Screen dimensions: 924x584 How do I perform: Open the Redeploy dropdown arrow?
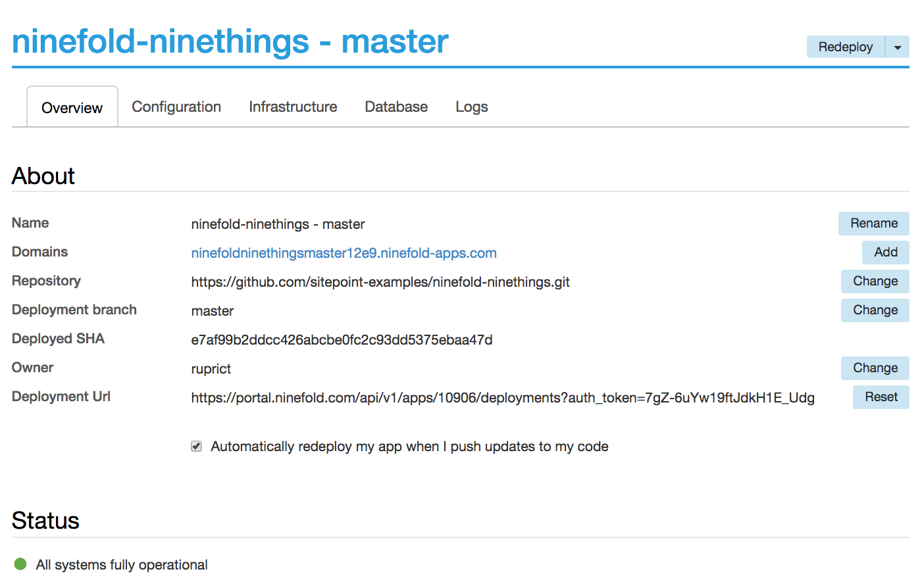pos(898,47)
